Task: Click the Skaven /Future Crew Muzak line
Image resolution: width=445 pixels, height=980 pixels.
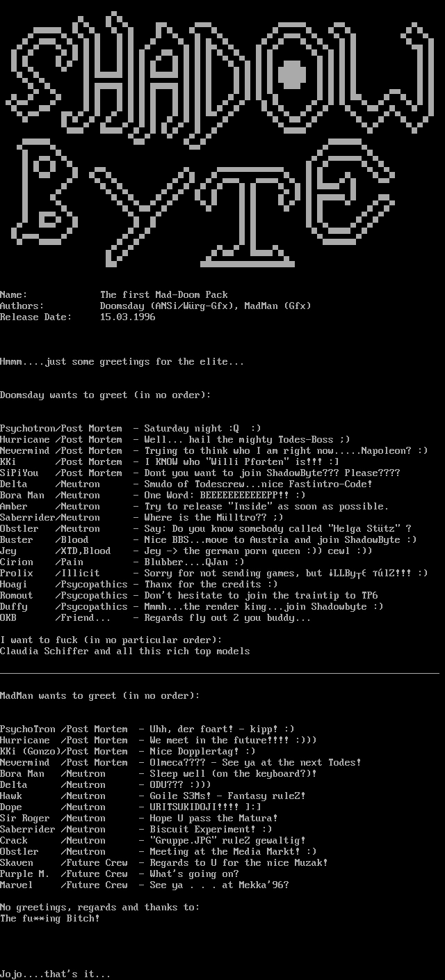Action: pos(163,863)
